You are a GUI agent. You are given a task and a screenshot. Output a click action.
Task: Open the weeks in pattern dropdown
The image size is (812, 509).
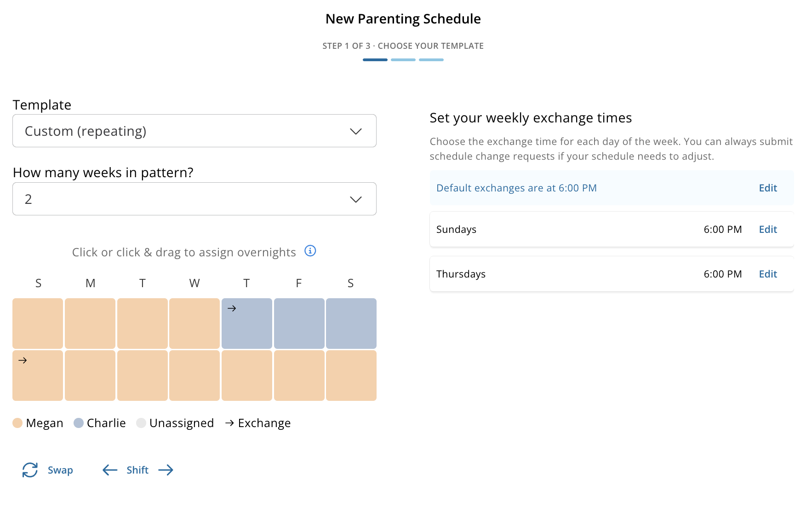tap(194, 199)
